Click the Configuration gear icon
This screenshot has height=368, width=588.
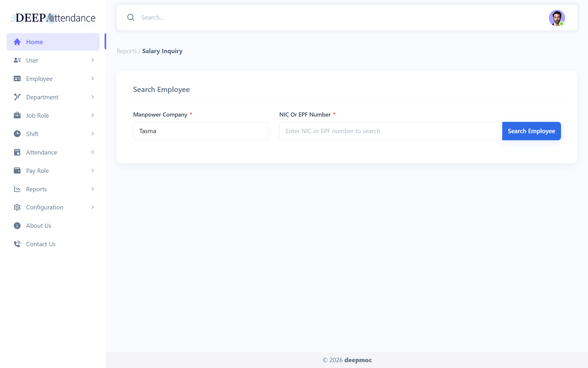tap(17, 207)
